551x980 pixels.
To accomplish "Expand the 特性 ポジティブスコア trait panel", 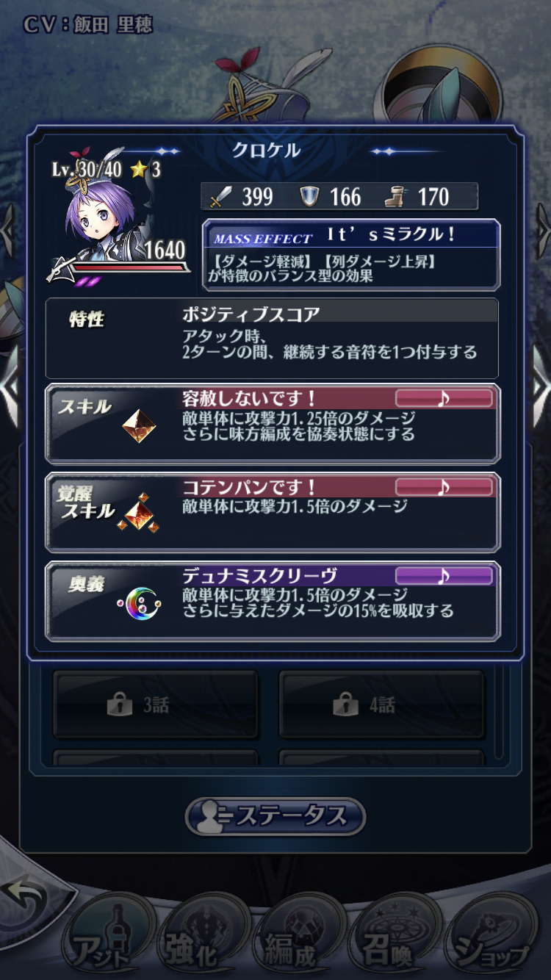I will tap(272, 337).
